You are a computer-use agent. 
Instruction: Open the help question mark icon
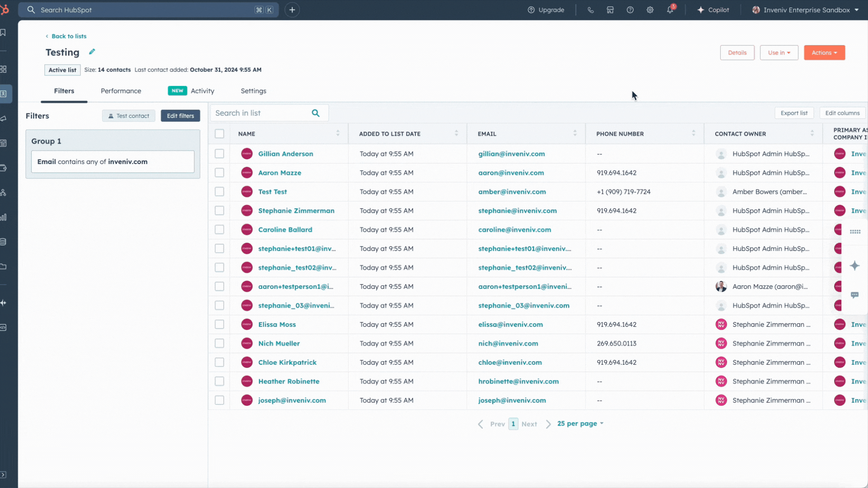click(630, 10)
